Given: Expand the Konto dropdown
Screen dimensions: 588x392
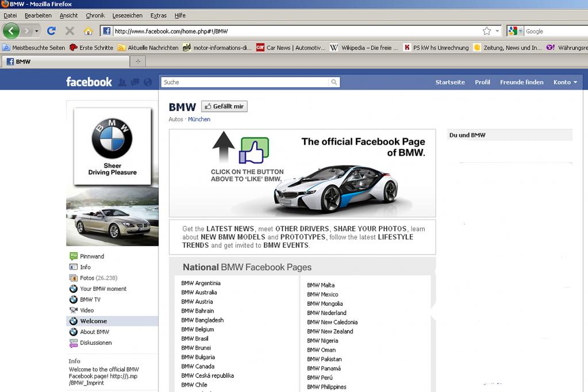Looking at the screenshot, I should coord(565,82).
